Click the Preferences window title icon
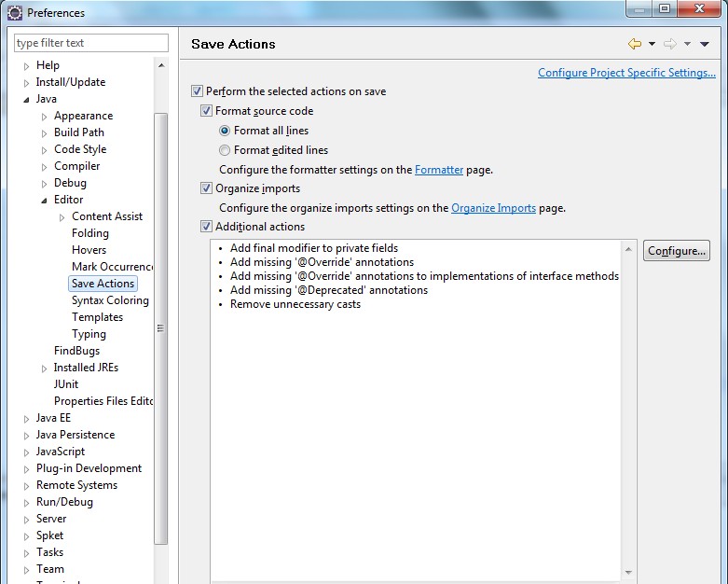Viewport: 728px width, 584px height. pyautogui.click(x=14, y=13)
